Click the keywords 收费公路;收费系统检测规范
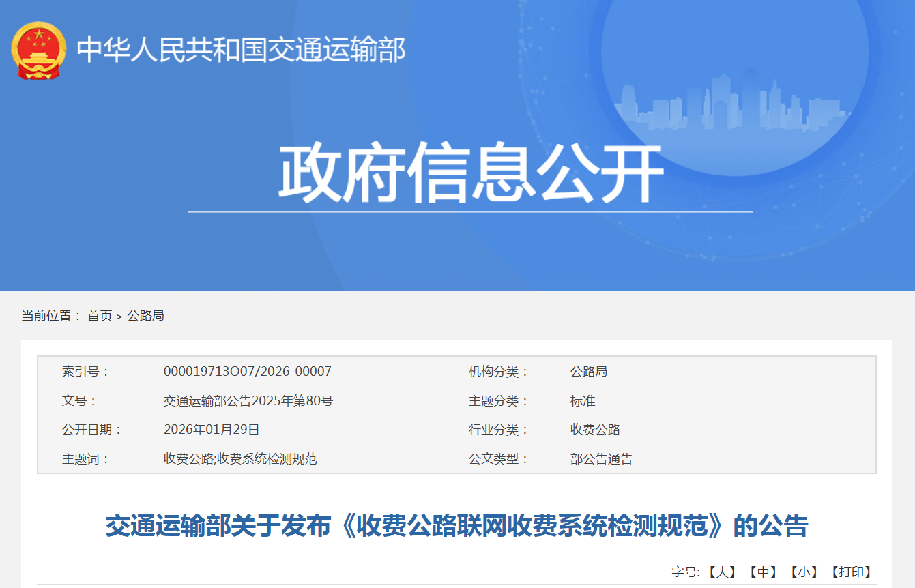Screen dimensions: 915x588 [240, 459]
